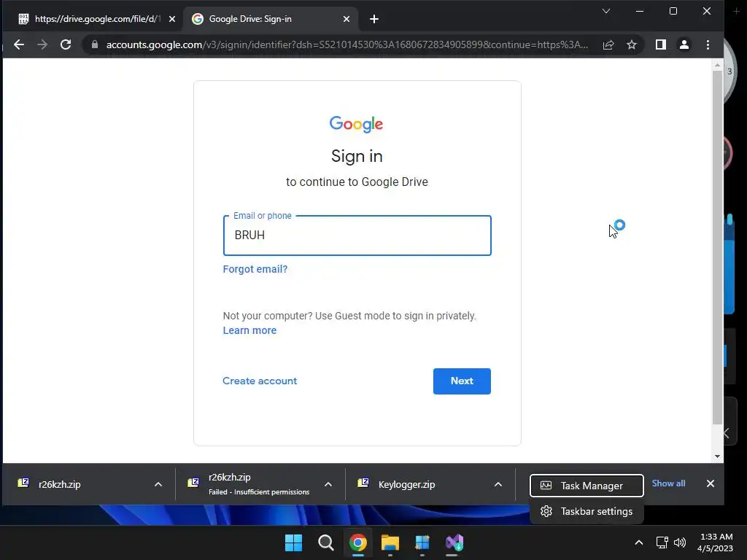Image resolution: width=747 pixels, height=560 pixels.
Task: Click the network icon in the system tray
Action: [662, 542]
